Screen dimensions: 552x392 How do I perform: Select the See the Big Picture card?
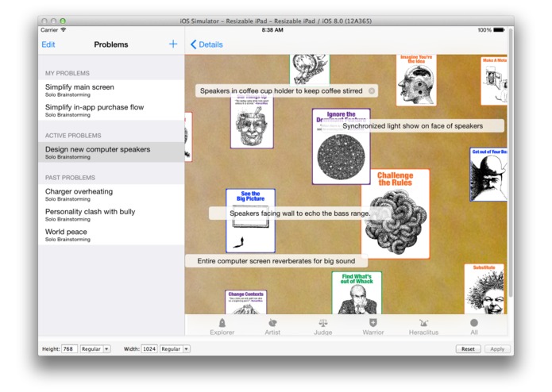coord(250,221)
